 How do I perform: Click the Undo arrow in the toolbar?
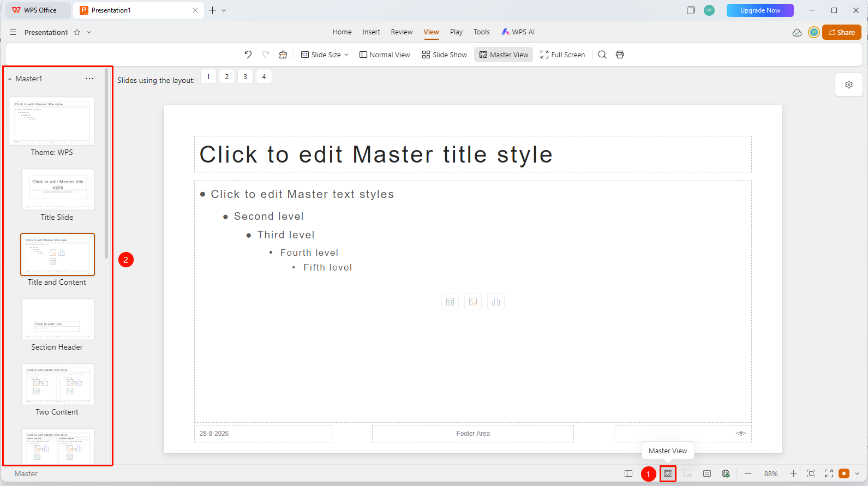click(x=248, y=55)
